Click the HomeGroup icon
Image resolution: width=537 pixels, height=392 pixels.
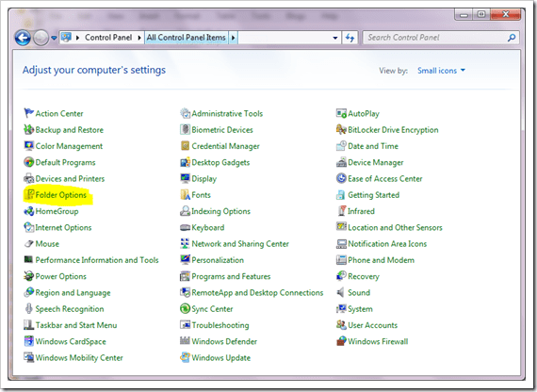(29, 211)
